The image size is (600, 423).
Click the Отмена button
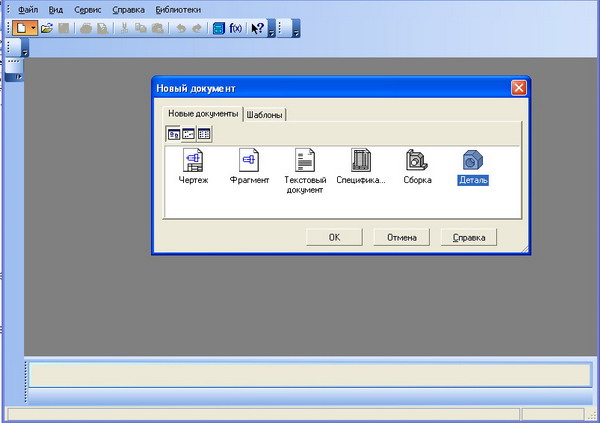(402, 238)
